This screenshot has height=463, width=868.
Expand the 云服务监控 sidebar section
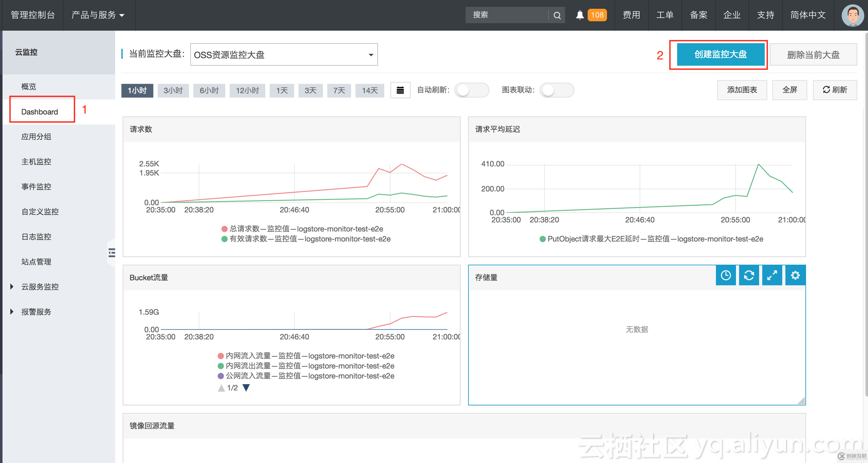(x=39, y=287)
